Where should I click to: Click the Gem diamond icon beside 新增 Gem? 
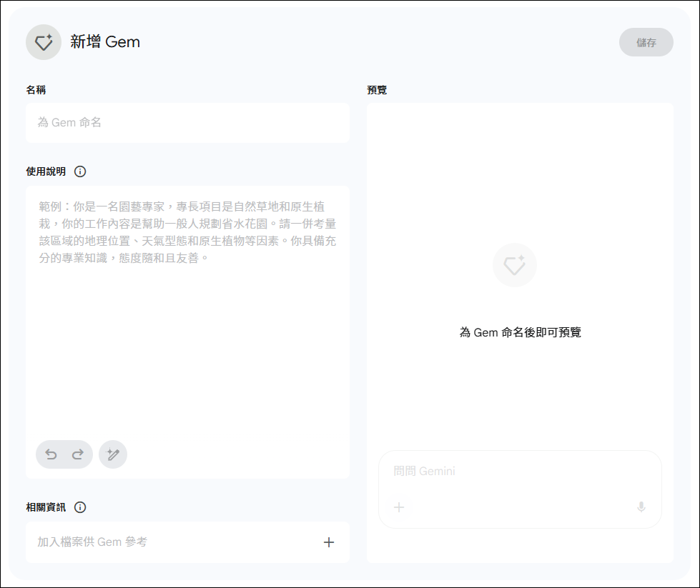44,42
